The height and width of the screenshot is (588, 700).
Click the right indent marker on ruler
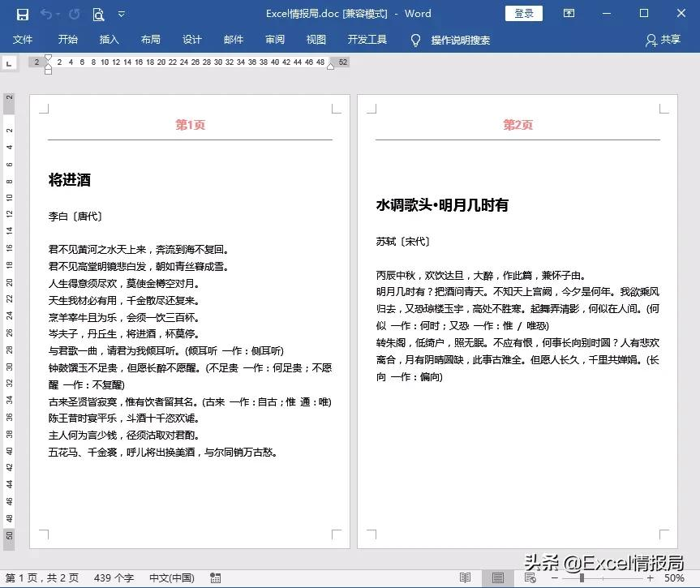pyautogui.click(x=330, y=66)
